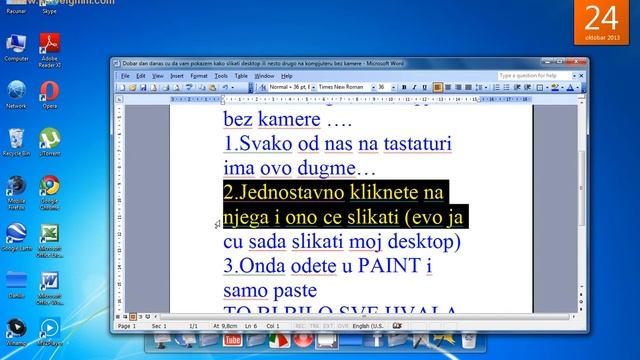The width and height of the screenshot is (640, 360).
Task: Toggle Justify paragraph alignment
Action: pos(468,87)
